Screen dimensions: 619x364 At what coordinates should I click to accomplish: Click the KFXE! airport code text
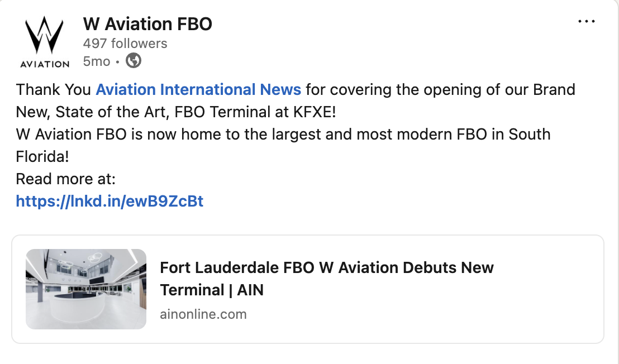(x=315, y=112)
